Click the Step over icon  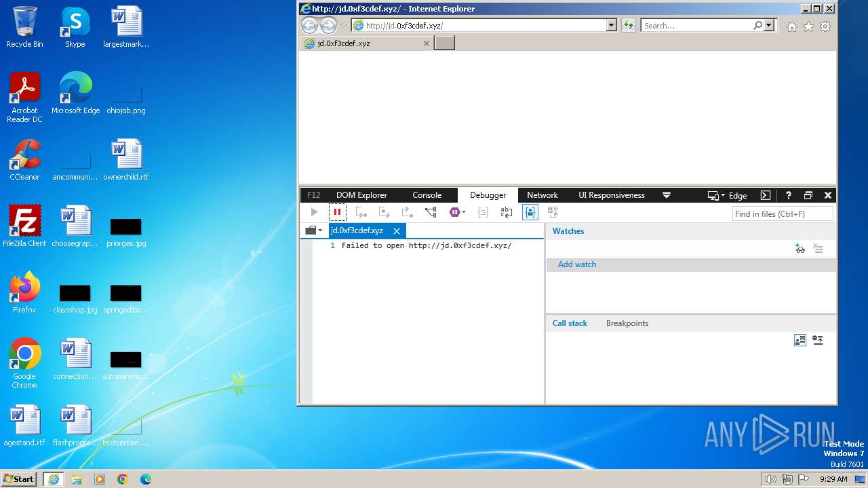pyautogui.click(x=384, y=212)
